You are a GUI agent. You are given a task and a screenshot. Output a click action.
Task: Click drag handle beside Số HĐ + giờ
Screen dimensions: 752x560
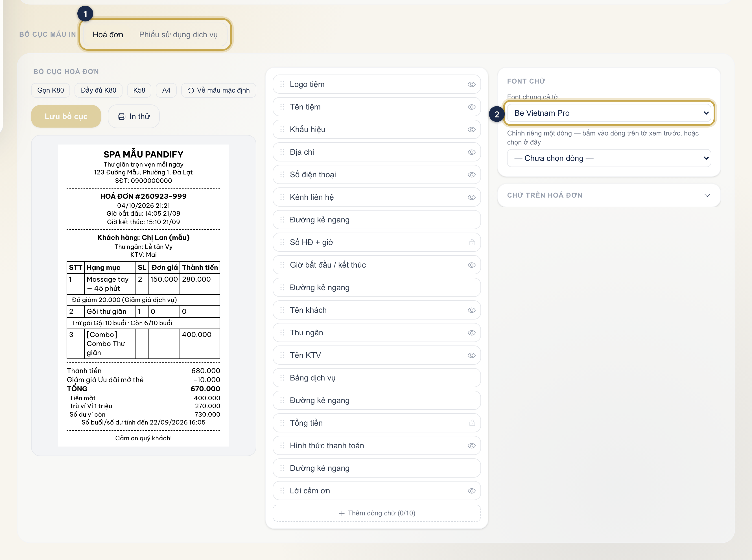click(282, 242)
